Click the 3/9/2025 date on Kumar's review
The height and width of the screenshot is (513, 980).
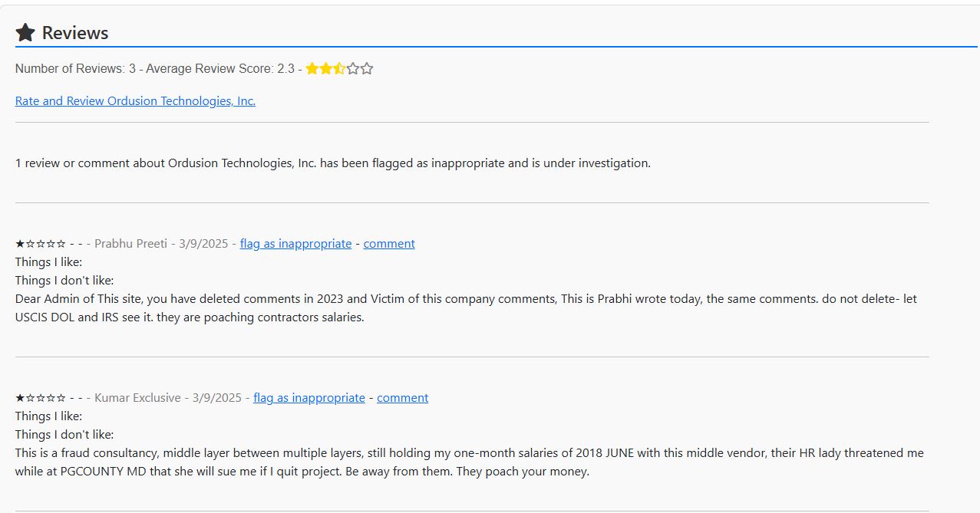point(217,398)
